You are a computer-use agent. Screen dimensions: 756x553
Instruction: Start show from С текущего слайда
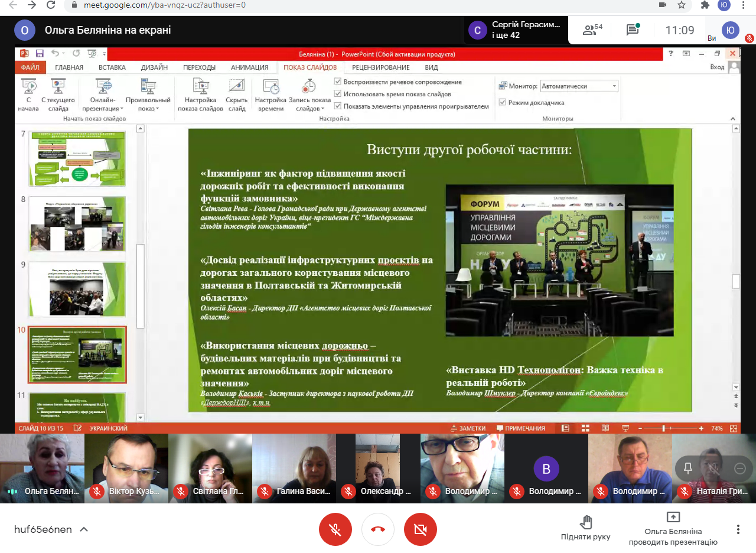(58, 95)
